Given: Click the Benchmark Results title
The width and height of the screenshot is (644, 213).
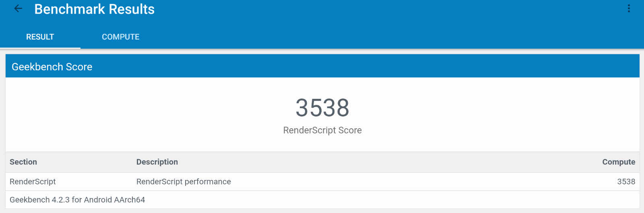Looking at the screenshot, I should point(95,9).
